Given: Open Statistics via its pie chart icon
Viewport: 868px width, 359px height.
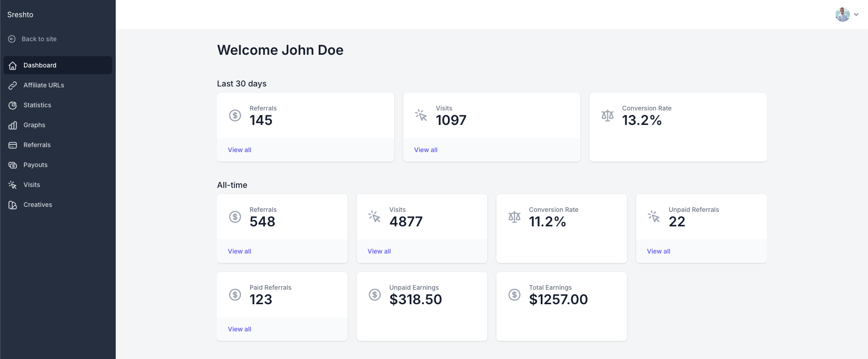Looking at the screenshot, I should (x=12, y=105).
